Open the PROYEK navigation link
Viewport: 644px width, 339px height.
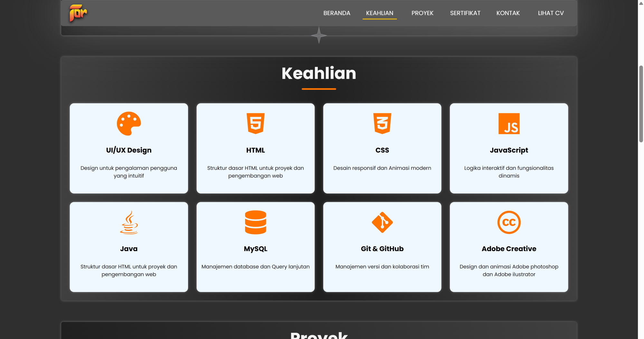(x=422, y=13)
